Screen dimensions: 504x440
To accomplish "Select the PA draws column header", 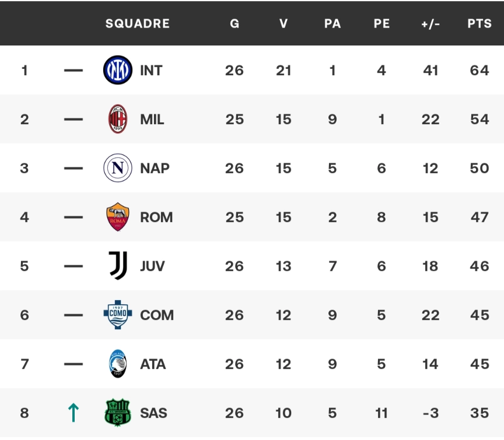I will coord(332,24).
